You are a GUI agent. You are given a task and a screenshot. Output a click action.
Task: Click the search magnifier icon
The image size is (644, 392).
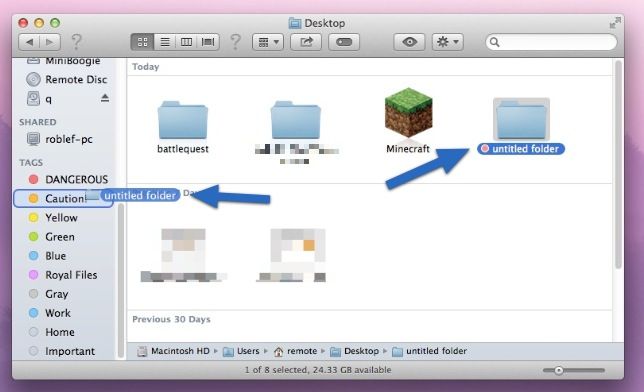click(x=495, y=42)
